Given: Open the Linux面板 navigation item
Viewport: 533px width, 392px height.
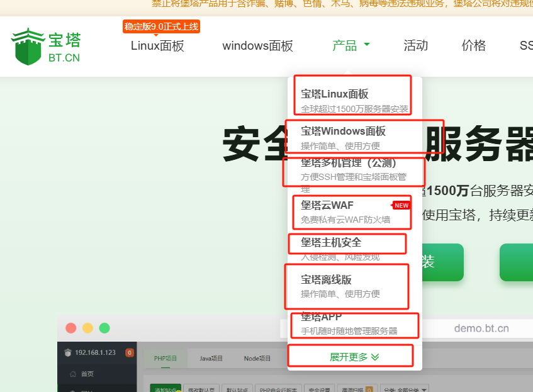Looking at the screenshot, I should point(157,45).
